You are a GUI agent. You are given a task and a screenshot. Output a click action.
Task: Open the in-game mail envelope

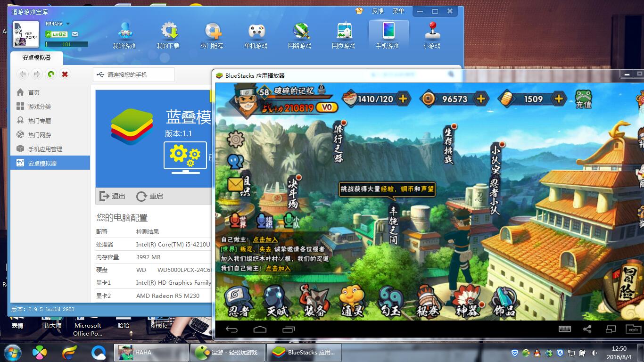235,184
